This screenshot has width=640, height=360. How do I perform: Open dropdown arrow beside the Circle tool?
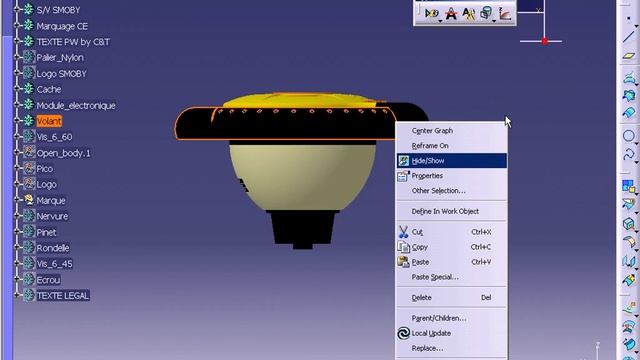(x=637, y=143)
